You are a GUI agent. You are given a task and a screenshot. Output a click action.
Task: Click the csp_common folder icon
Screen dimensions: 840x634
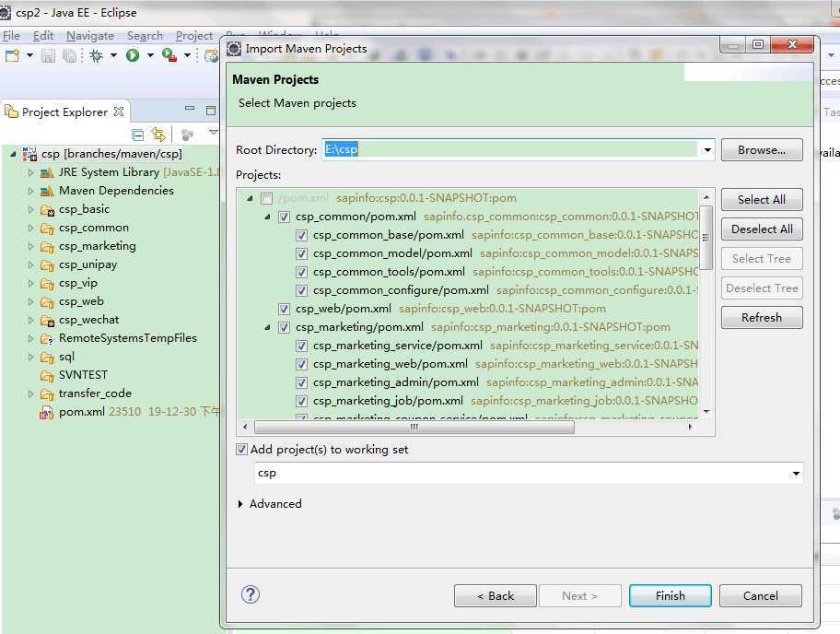(x=47, y=229)
